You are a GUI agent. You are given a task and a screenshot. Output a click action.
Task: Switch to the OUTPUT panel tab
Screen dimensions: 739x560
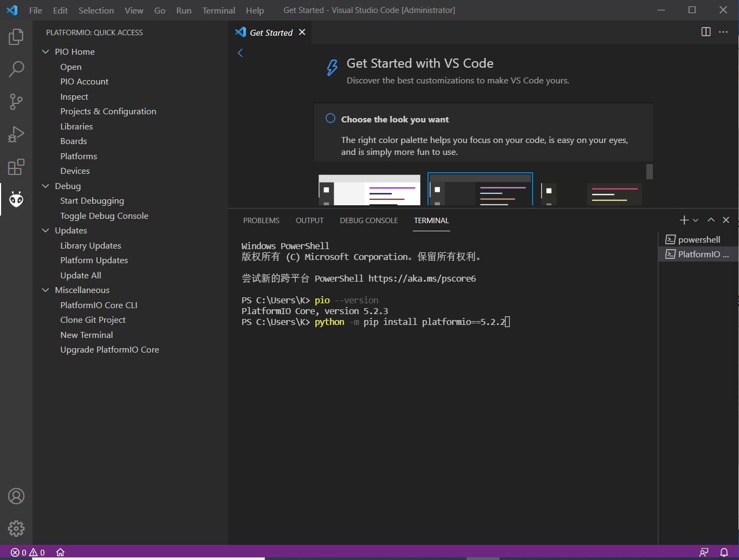coord(309,220)
